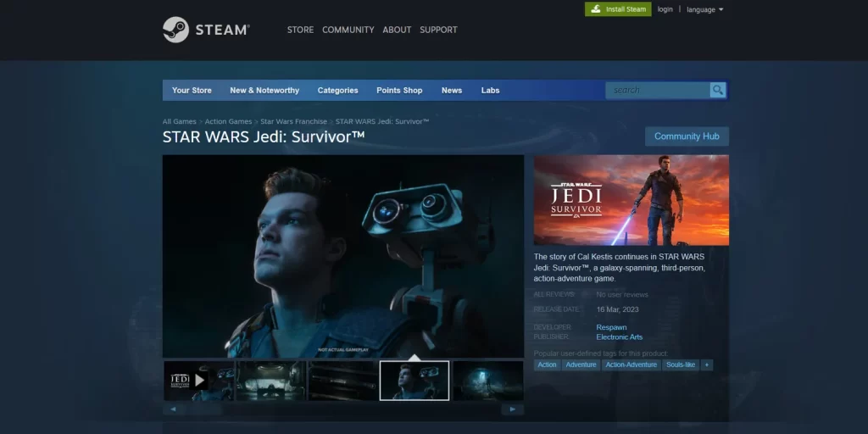This screenshot has height=434, width=868.
Task: Play the trailer video thumbnail
Action: click(x=198, y=381)
